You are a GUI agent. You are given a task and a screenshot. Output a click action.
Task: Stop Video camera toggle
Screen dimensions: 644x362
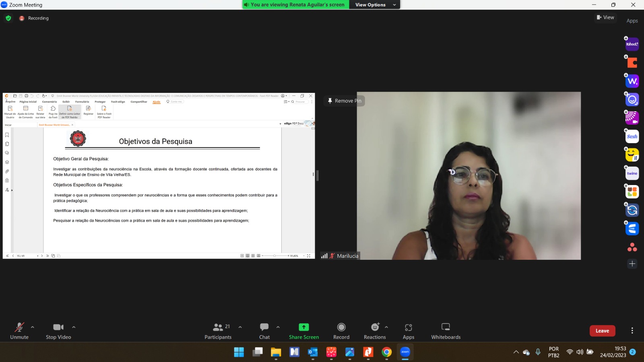click(58, 331)
